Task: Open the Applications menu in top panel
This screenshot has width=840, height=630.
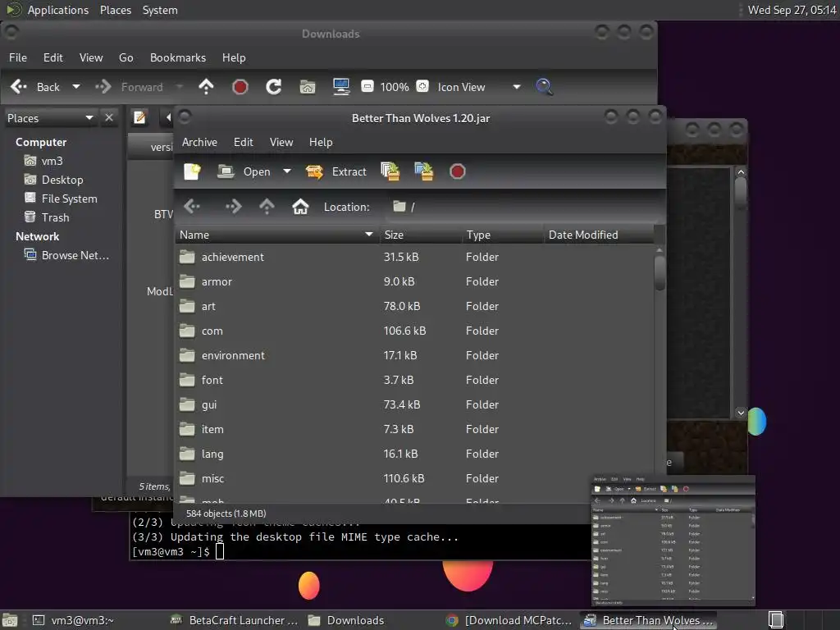Action: (x=58, y=10)
